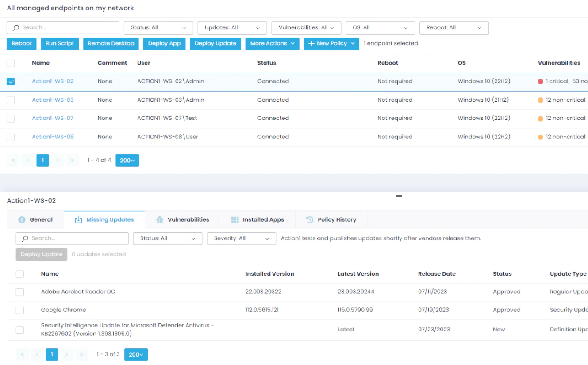The image size is (588, 365).
Task: Check the Action1-WS-03 endpoint checkbox
Action: [11, 100]
